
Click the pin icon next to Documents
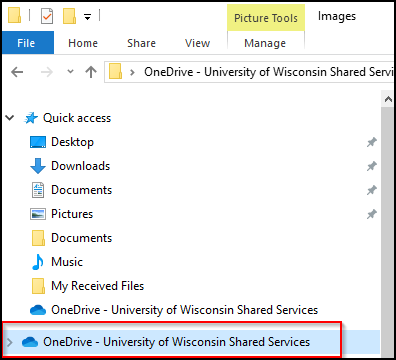(x=372, y=190)
